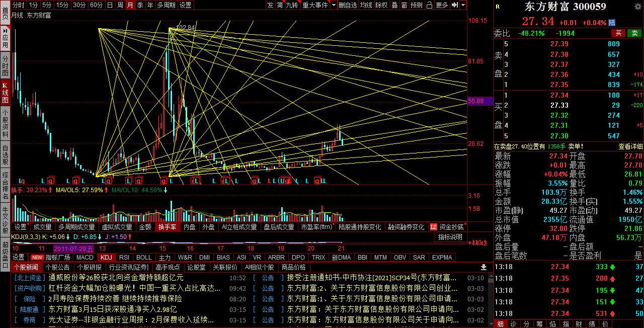
Task: Click the 买 buy button
Action: [x=619, y=33]
